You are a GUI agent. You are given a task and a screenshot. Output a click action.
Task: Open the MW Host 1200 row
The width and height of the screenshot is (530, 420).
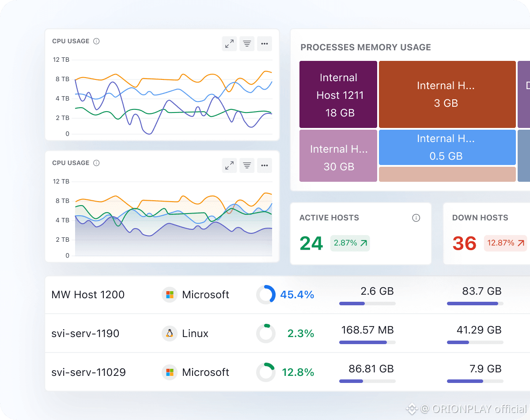(x=288, y=295)
